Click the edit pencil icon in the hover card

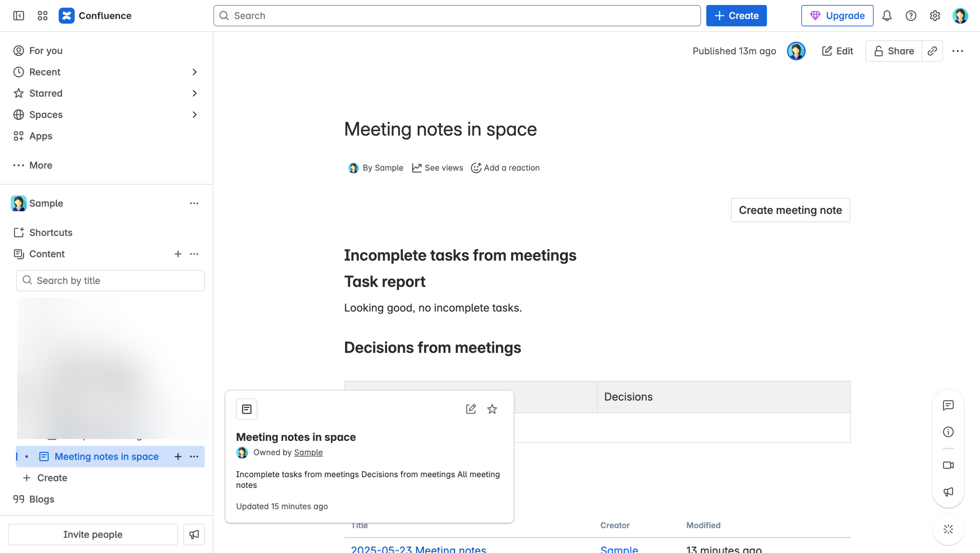tap(471, 409)
